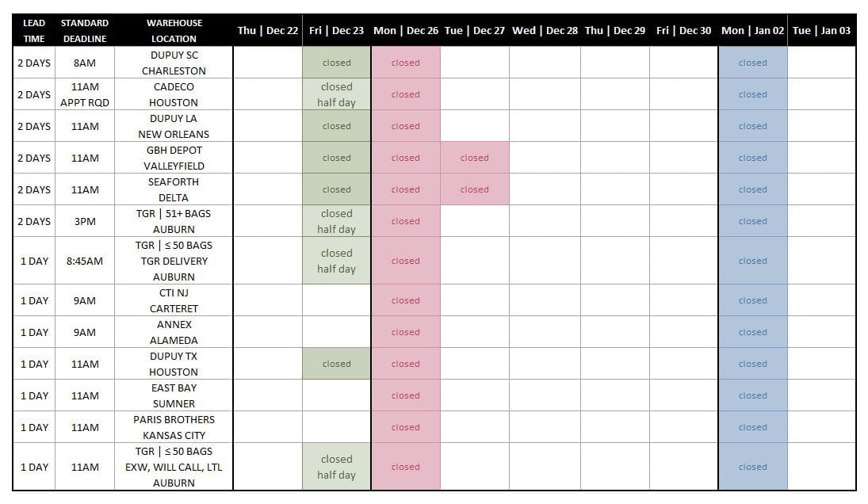Select Dec 26 closed cell for ANNEX ALAMEDA
The height and width of the screenshot is (504, 868).
coord(406,332)
